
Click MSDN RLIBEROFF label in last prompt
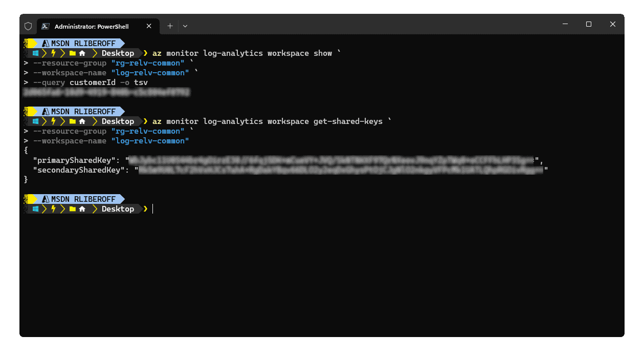click(x=83, y=199)
